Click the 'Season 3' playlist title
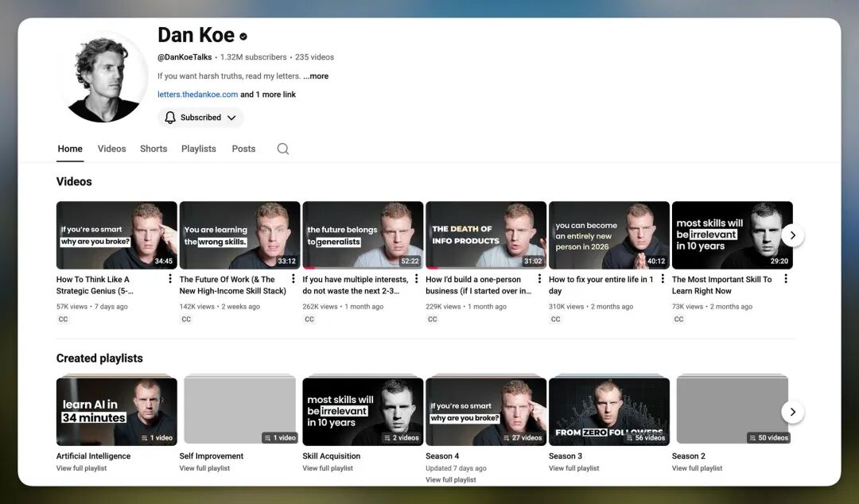 point(566,456)
